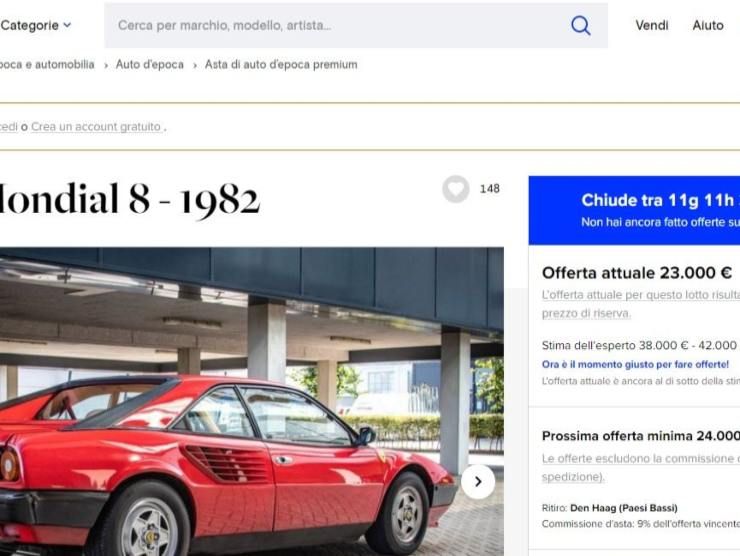Toggle the heart favorite icon
Image resolution: width=740 pixels, height=556 pixels.
click(455, 189)
